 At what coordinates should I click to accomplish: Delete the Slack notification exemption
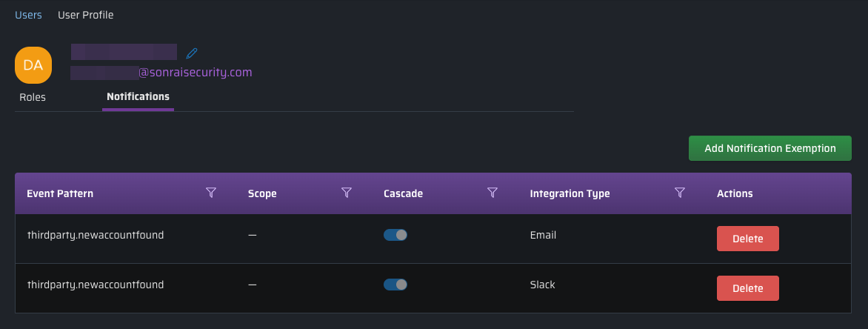coord(747,288)
